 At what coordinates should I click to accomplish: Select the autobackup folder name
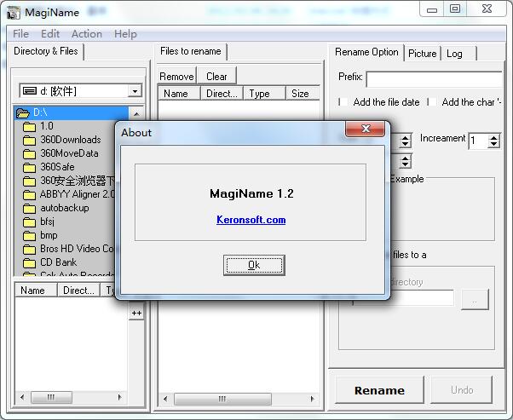[x=65, y=208]
